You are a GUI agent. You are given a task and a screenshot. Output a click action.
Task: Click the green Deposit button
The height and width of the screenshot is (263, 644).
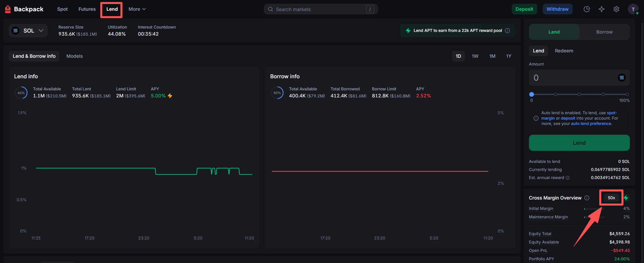524,9
